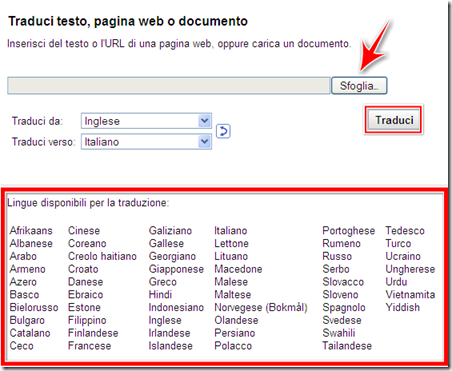Select Cinese language entry
This screenshot has width=452, height=371.
pyautogui.click(x=84, y=230)
